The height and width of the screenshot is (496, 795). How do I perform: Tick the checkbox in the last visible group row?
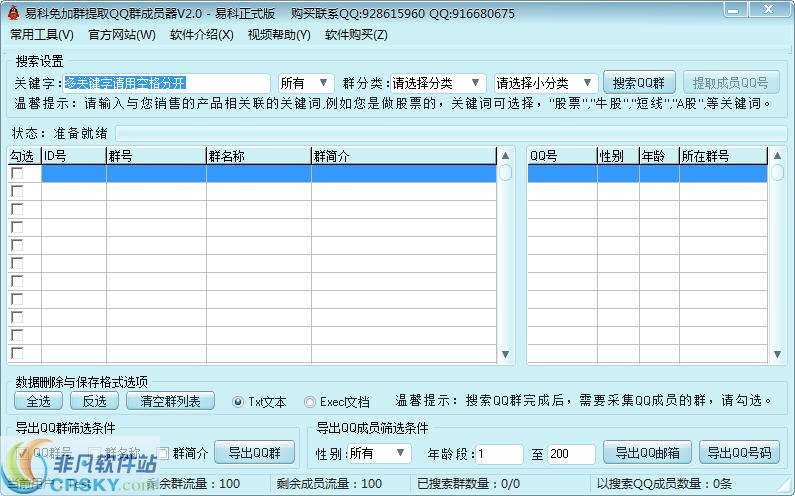[x=17, y=353]
